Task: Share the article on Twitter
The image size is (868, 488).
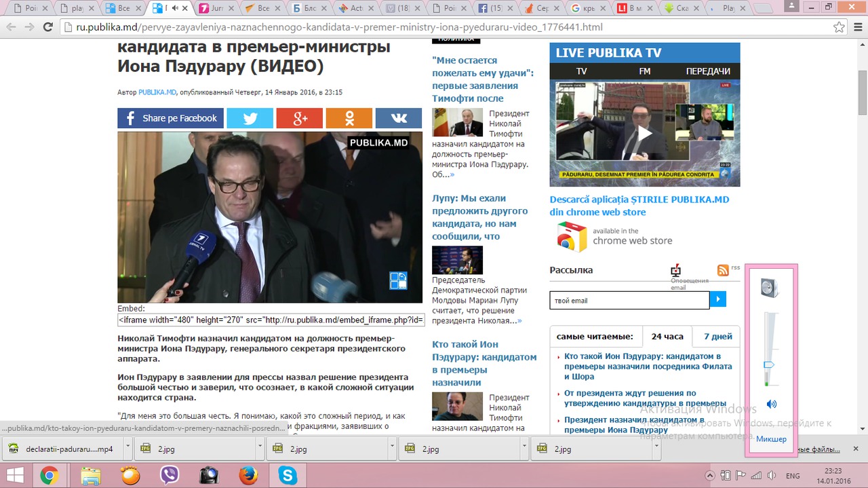Action: [x=250, y=118]
